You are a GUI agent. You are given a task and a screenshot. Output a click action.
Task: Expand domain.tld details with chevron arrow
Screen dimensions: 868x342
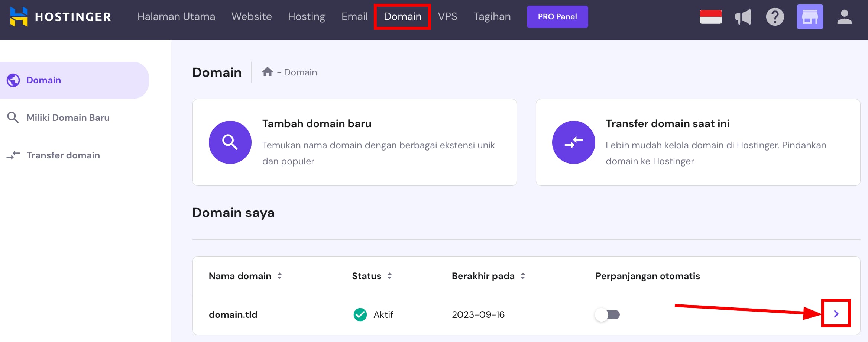pos(836,314)
